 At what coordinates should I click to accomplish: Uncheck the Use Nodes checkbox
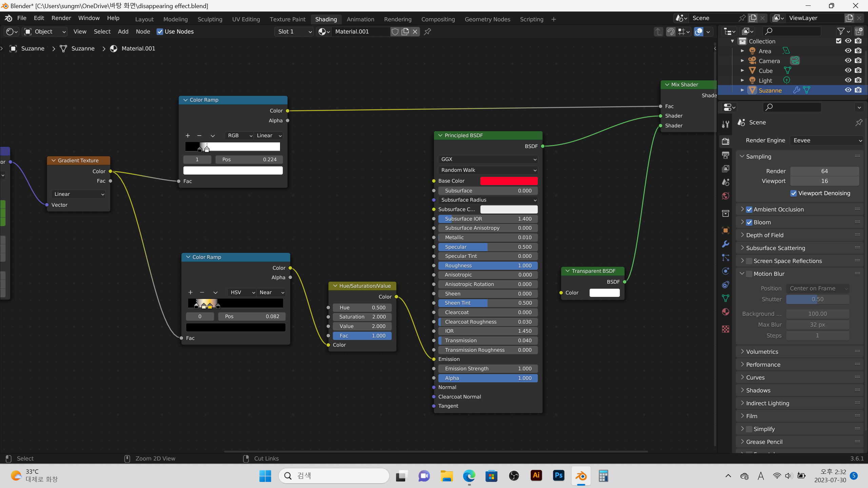[x=160, y=32]
